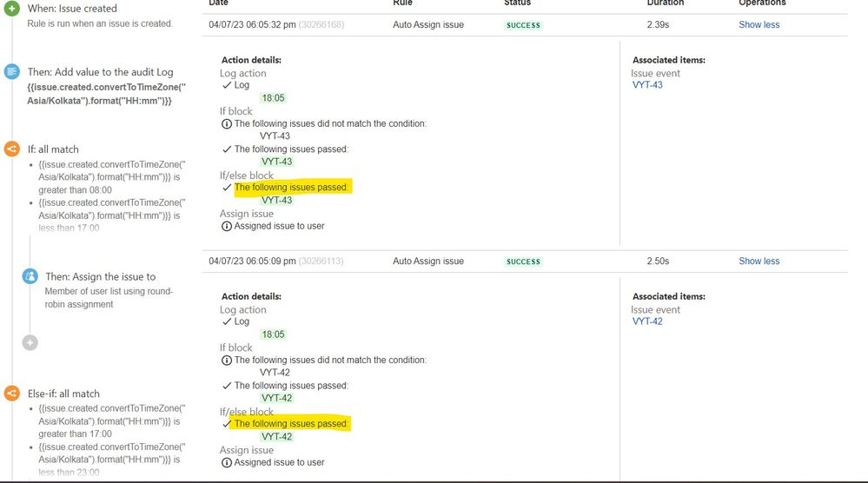Viewport: 868px width, 483px height.
Task: Select the orange Else-if all match icon
Action: [x=11, y=394]
